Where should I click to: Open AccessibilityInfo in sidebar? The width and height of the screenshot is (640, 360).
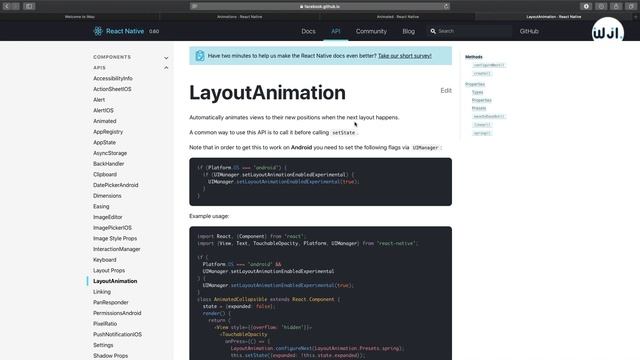coord(113,78)
